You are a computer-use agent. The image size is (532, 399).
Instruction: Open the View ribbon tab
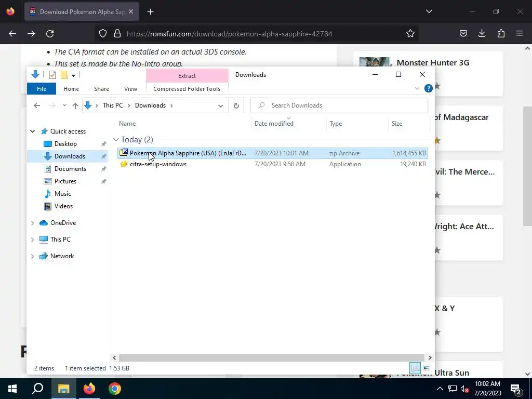coord(130,89)
